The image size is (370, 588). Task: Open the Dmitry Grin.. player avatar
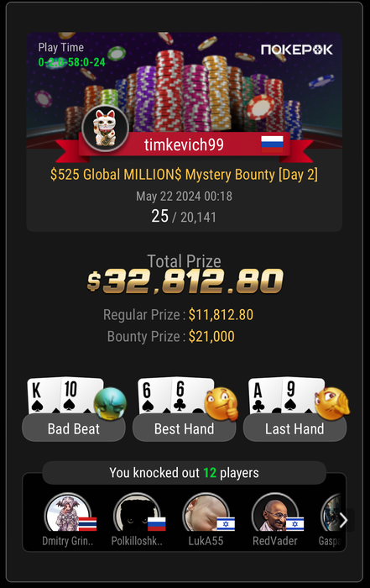(x=68, y=513)
